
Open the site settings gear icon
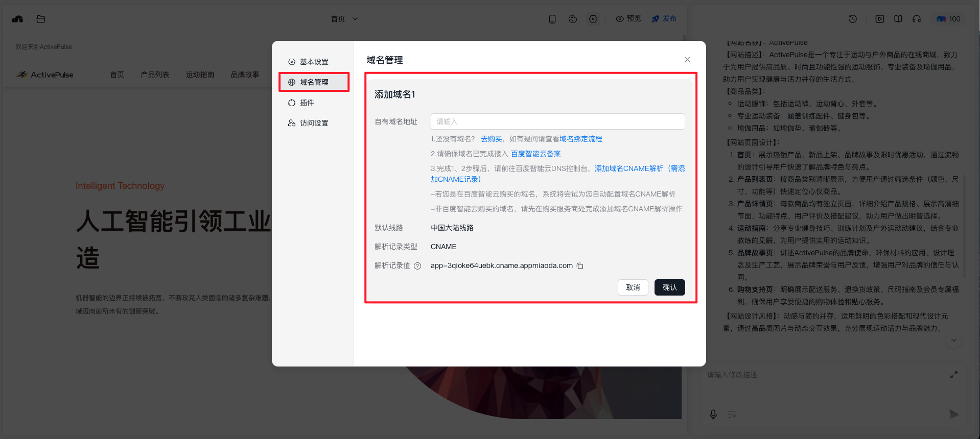click(x=593, y=19)
